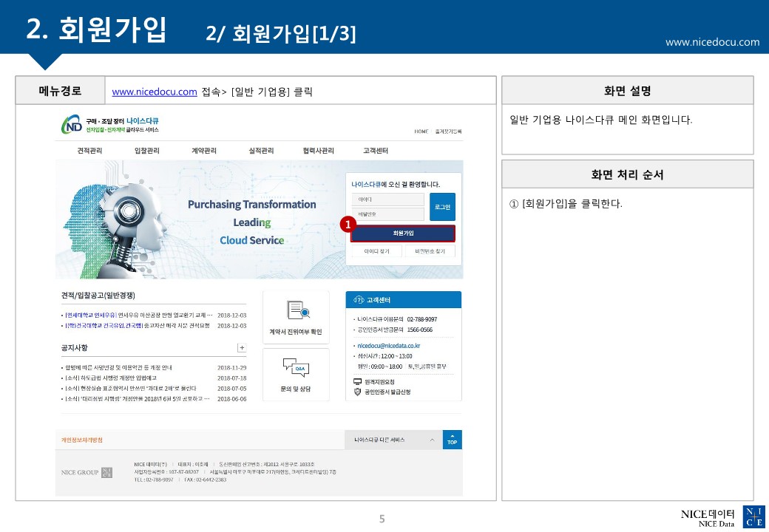Screen dimensions: 769x532
Task: Open the 실적관리 menu
Action: [261, 151]
